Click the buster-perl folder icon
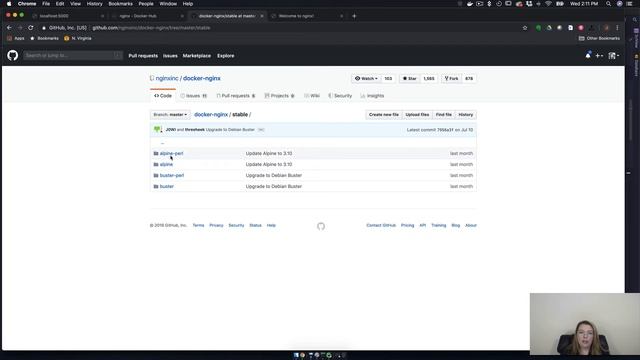Image resolution: width=640 pixels, height=360 pixels. 156,176
